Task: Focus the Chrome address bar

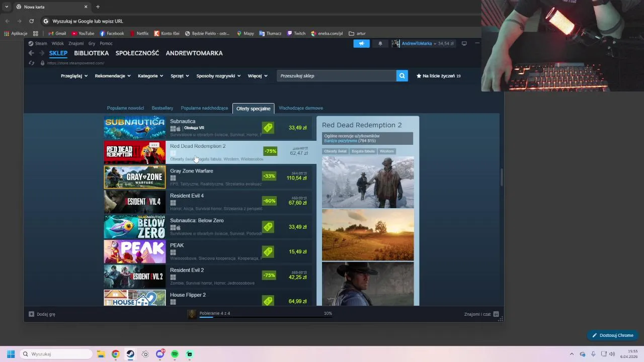Action: tap(262, 21)
